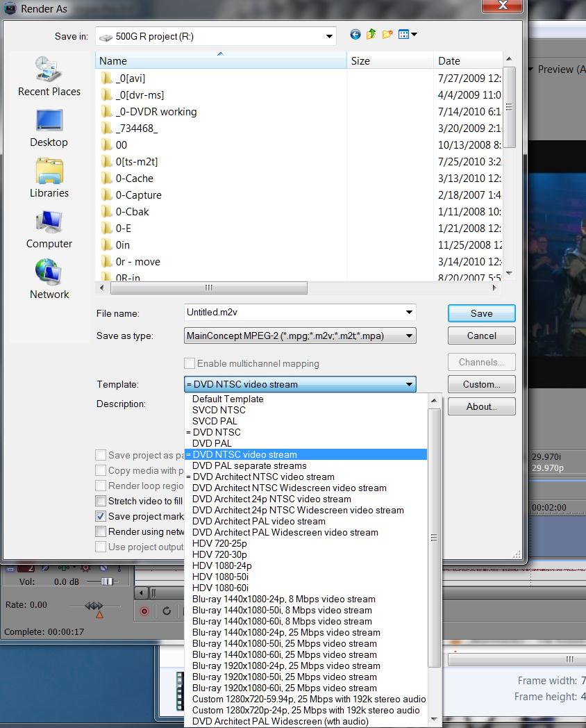Image resolution: width=586 pixels, height=728 pixels.
Task: Click the folder icon of 0-Cache
Action: click(106, 179)
